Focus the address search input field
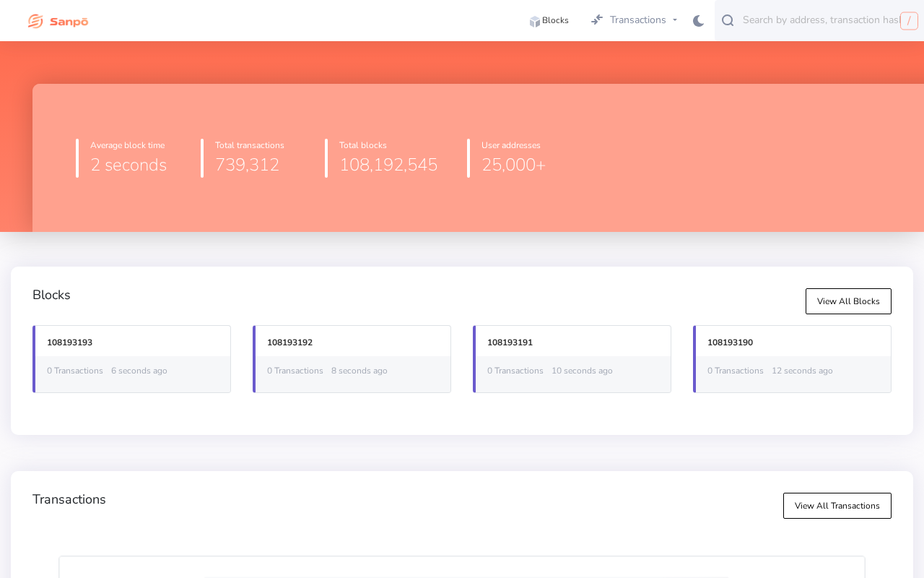The image size is (924, 578). pyautogui.click(x=821, y=20)
